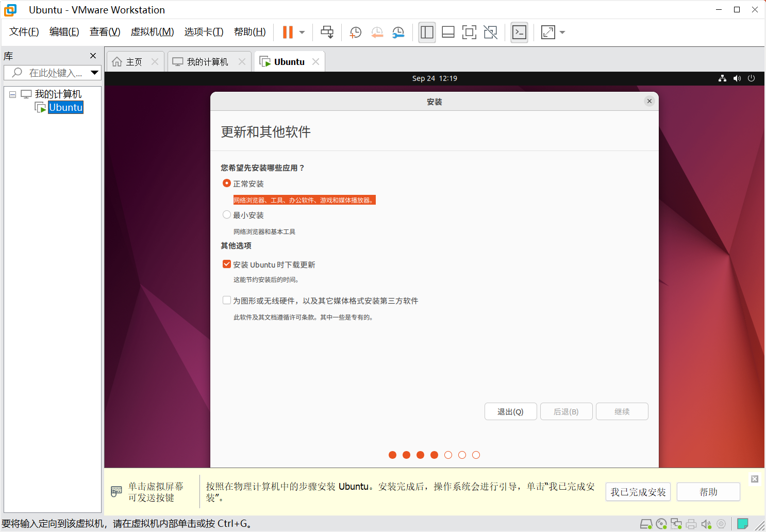Close the Ubuntu tab
This screenshot has height=532, width=766.
point(315,62)
